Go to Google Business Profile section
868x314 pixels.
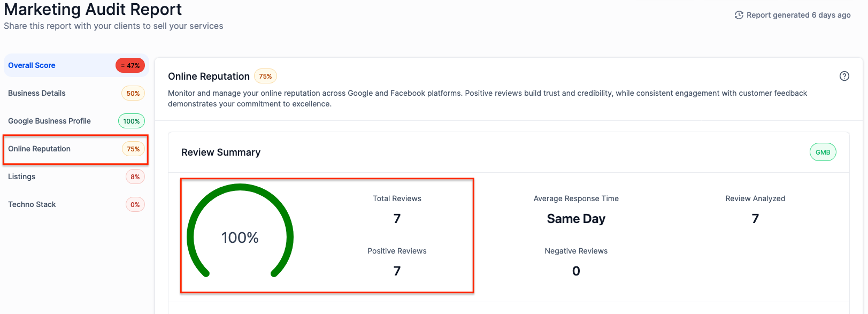pyautogui.click(x=49, y=121)
